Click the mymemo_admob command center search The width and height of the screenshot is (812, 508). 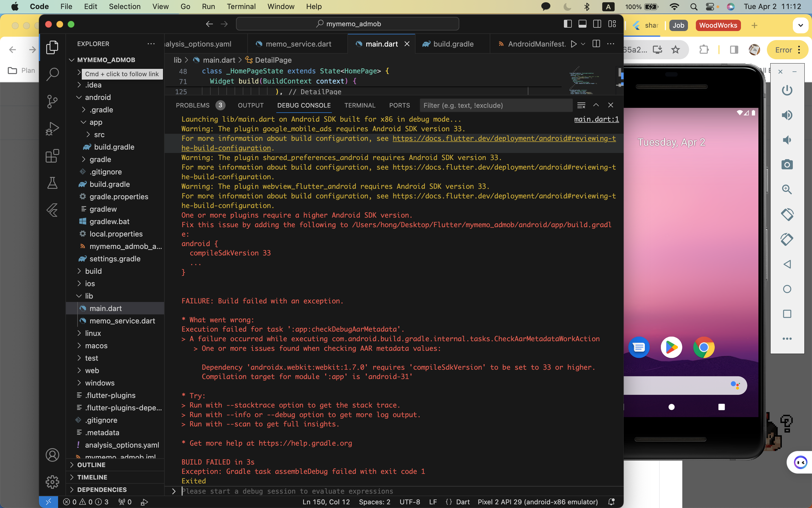click(348, 24)
